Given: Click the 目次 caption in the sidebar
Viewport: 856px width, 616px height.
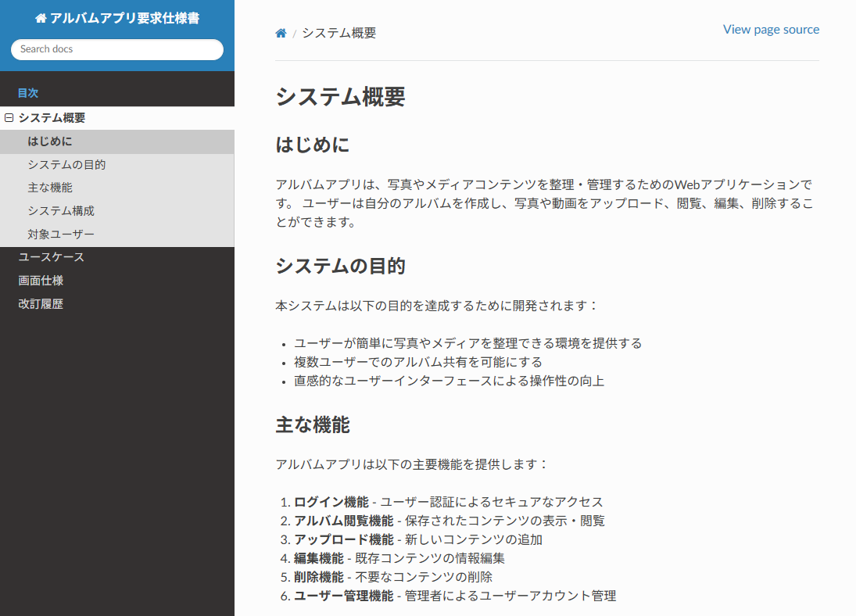Looking at the screenshot, I should tap(28, 93).
